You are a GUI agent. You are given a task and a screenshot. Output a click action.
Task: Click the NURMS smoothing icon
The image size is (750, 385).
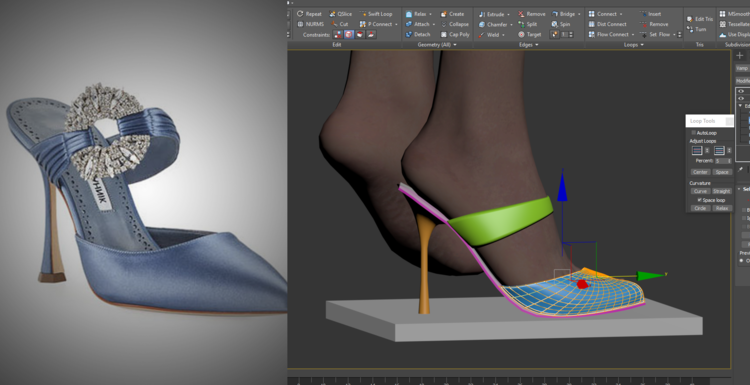tap(300, 24)
